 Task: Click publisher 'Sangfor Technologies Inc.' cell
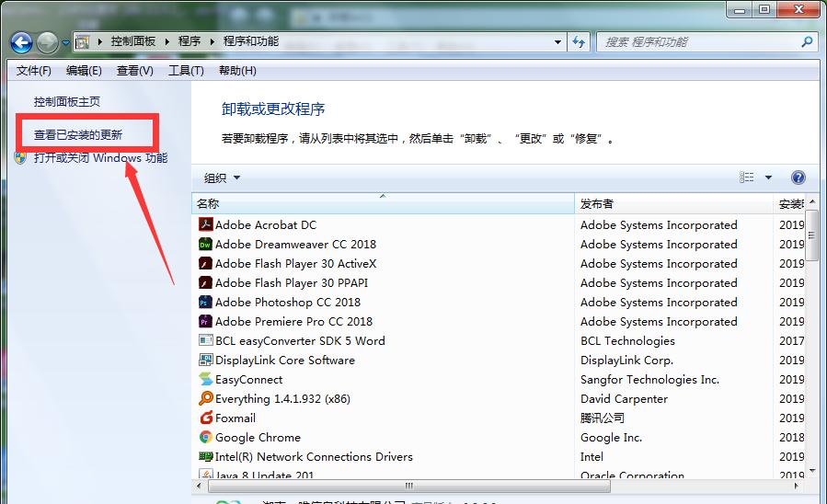coord(649,380)
